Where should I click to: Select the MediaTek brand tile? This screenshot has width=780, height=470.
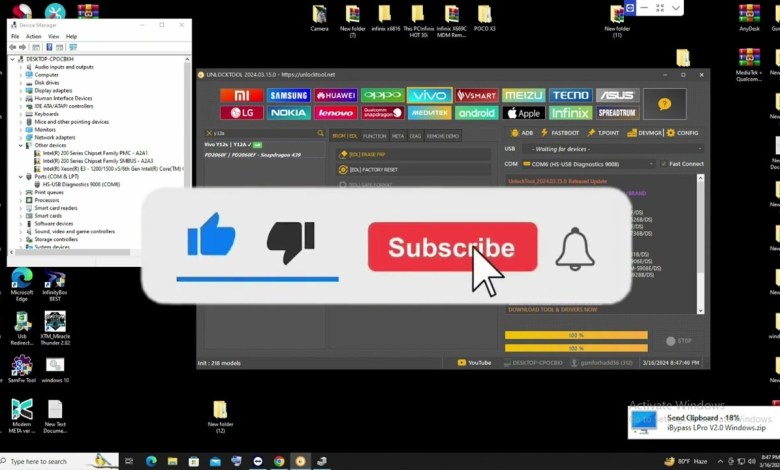[429, 113]
